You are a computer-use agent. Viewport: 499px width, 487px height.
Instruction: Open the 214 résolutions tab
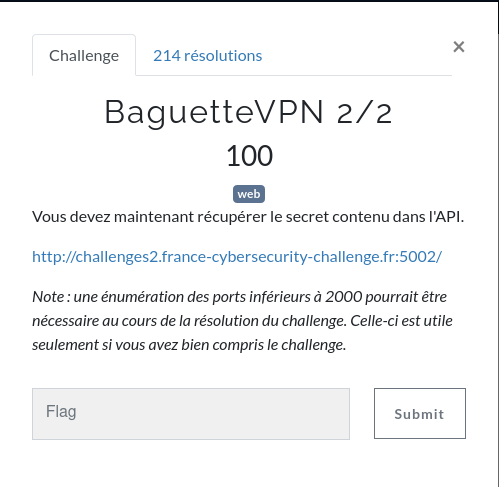[208, 55]
